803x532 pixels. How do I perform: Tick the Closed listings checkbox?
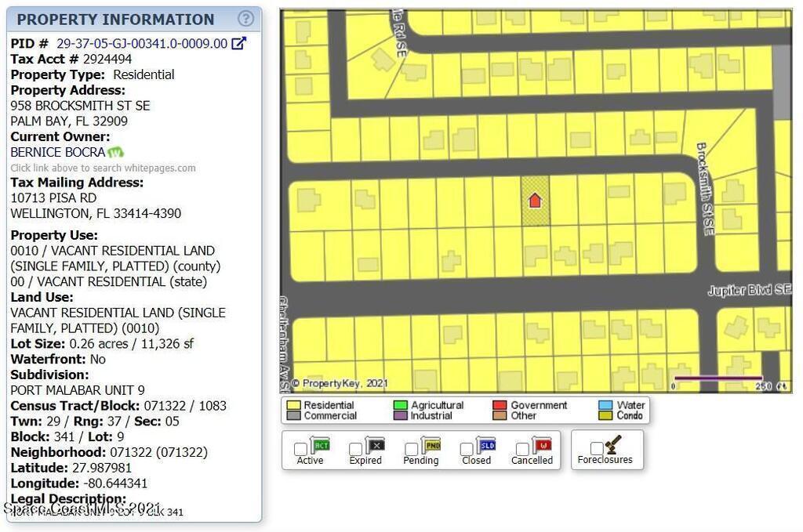467,449
